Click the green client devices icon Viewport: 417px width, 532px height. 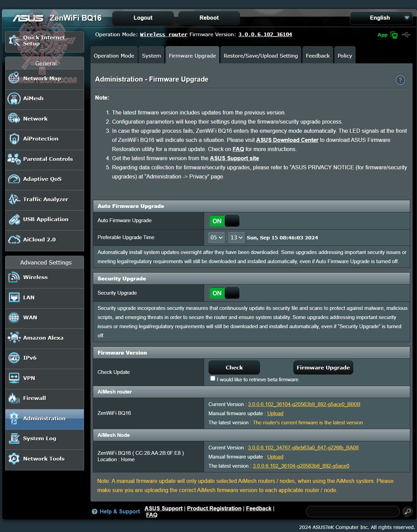394,35
